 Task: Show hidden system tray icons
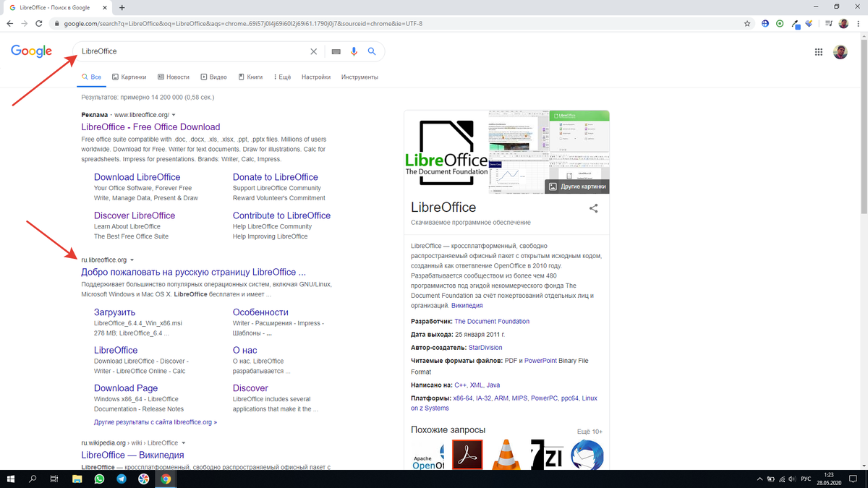pyautogui.click(x=759, y=479)
